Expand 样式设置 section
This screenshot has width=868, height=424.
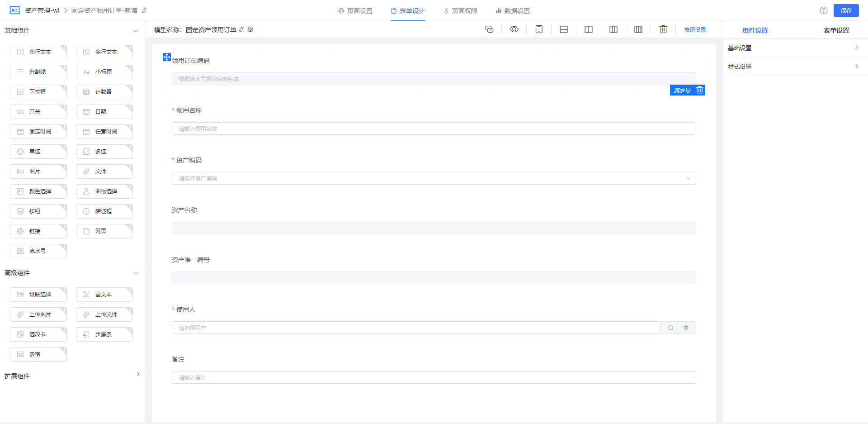click(796, 67)
